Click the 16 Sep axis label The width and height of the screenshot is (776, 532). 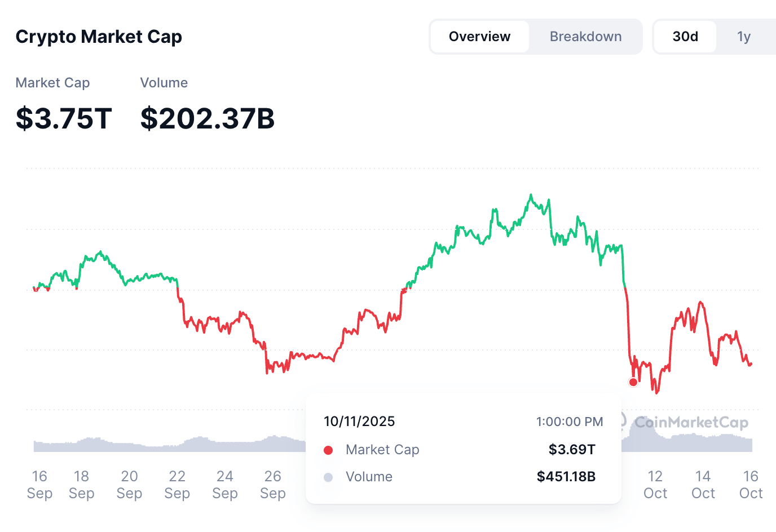pyautogui.click(x=39, y=485)
